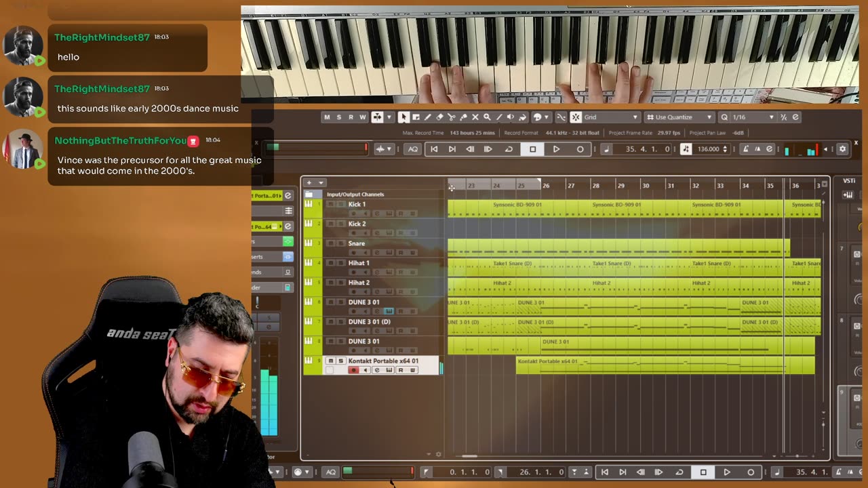Screen dimensions: 868x488
Task: Select the Snare track
Action: pos(357,243)
